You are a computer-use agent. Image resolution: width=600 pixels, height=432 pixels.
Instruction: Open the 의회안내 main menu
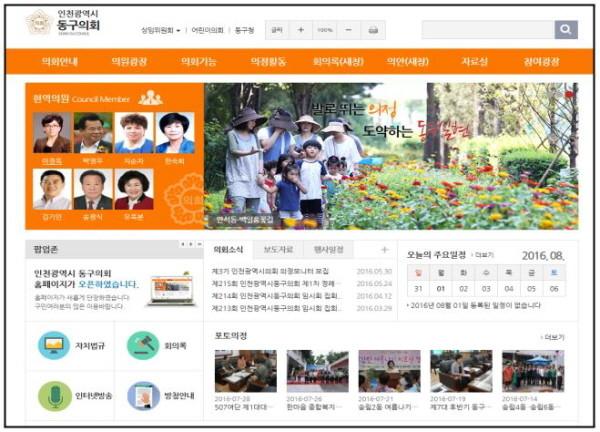tap(60, 61)
